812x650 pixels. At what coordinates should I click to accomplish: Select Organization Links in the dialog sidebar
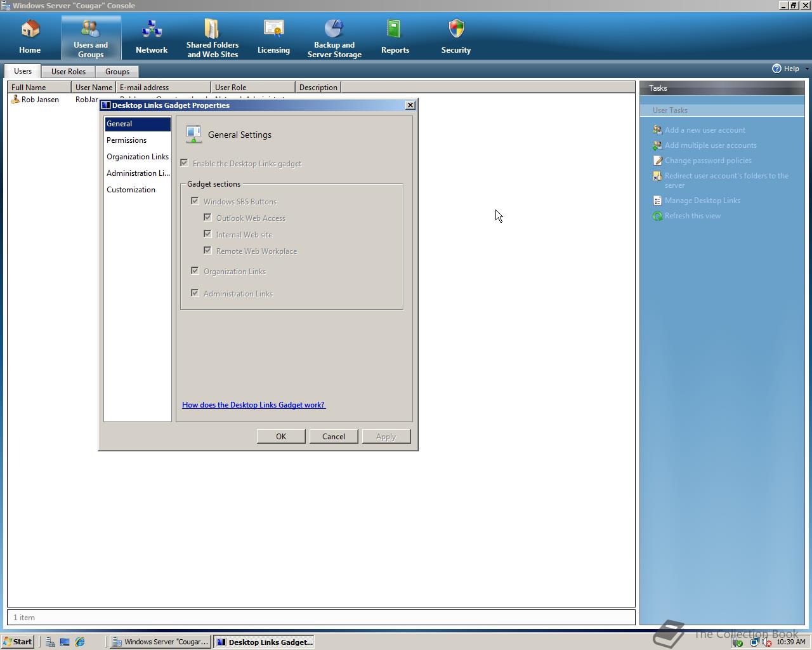coord(138,157)
